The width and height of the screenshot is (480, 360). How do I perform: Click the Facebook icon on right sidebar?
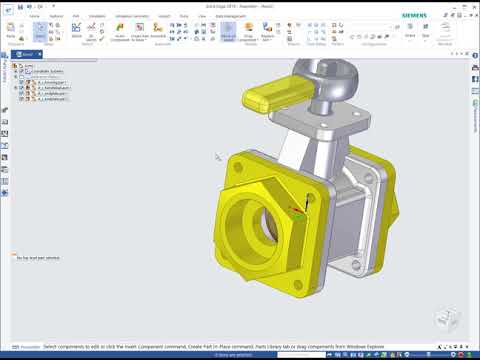tap(475, 79)
